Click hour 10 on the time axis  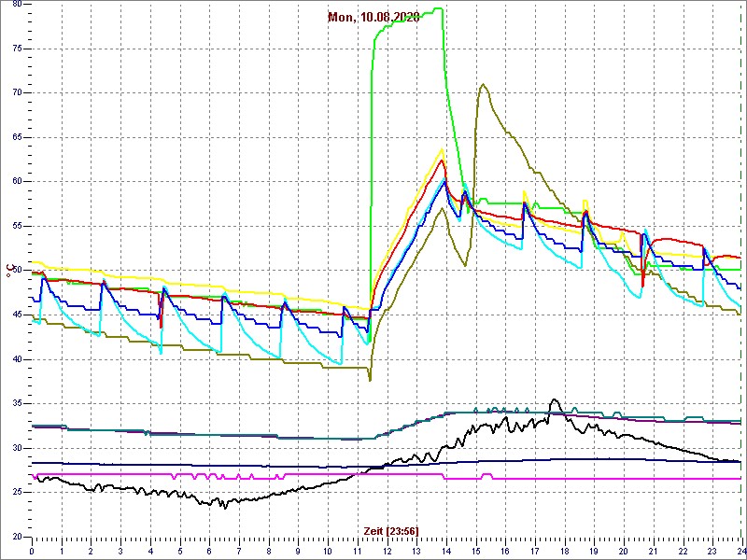click(x=328, y=551)
